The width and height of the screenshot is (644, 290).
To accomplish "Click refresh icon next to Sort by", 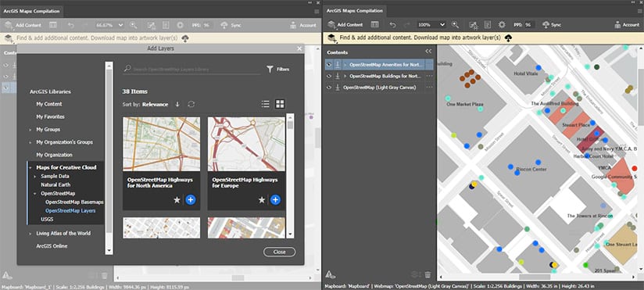I will click(x=191, y=104).
